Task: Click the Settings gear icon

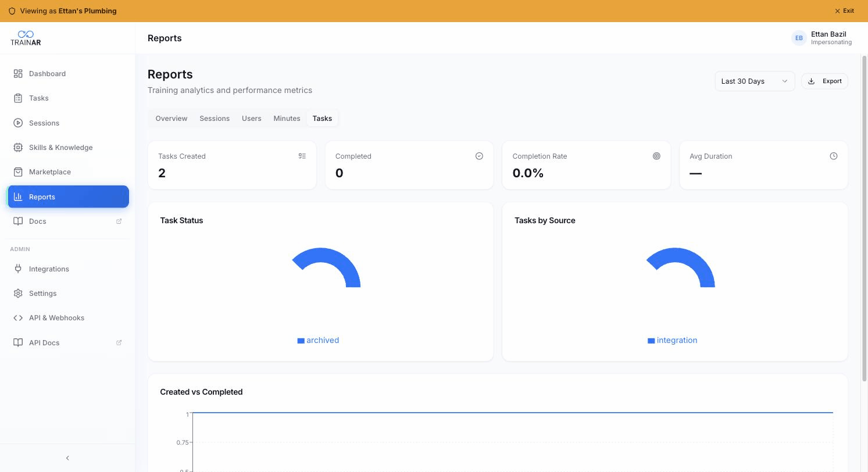Action: (18, 294)
